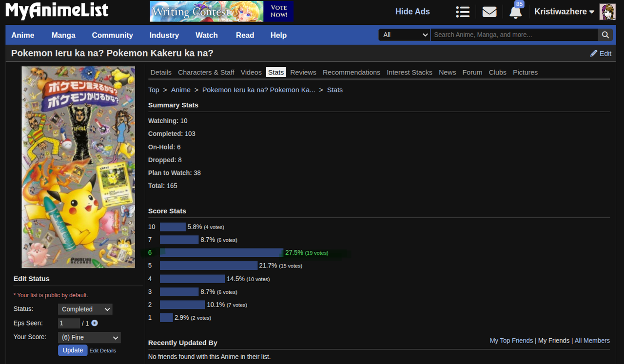Open the list menu icon in header
The width and height of the screenshot is (624, 364).
pos(463,12)
